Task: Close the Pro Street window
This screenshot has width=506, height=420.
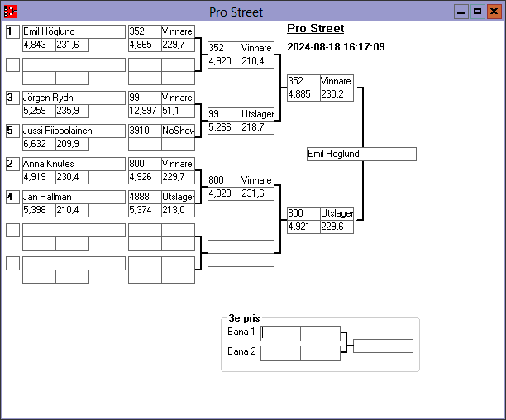Action: click(494, 12)
